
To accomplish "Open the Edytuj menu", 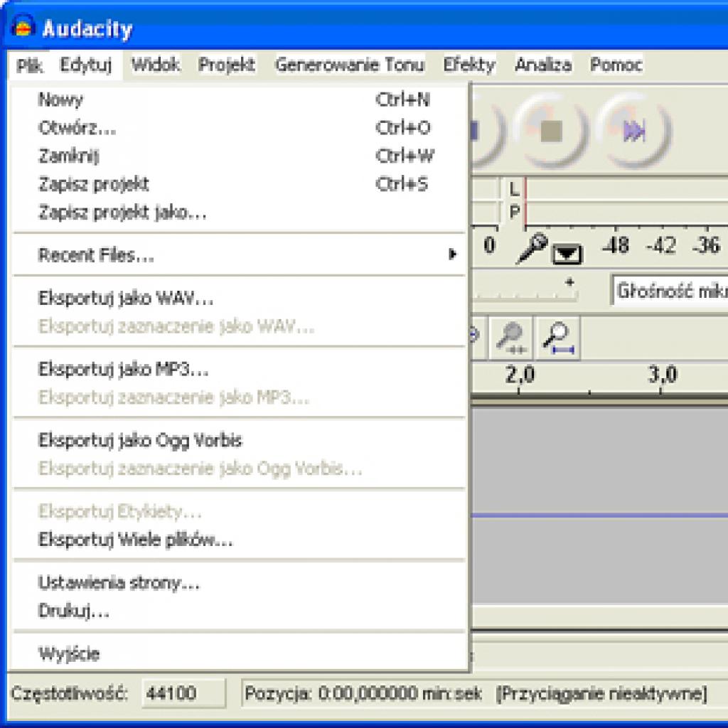I will point(86,65).
